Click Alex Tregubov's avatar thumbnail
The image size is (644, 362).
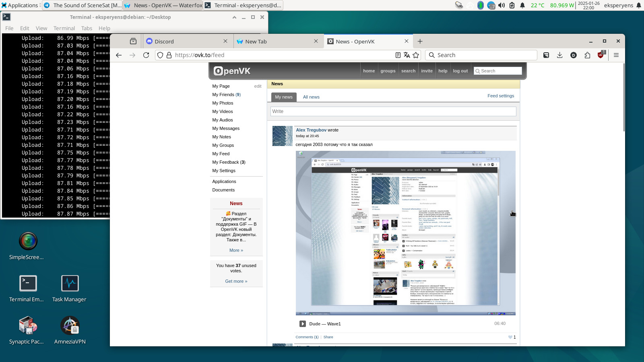(x=283, y=136)
